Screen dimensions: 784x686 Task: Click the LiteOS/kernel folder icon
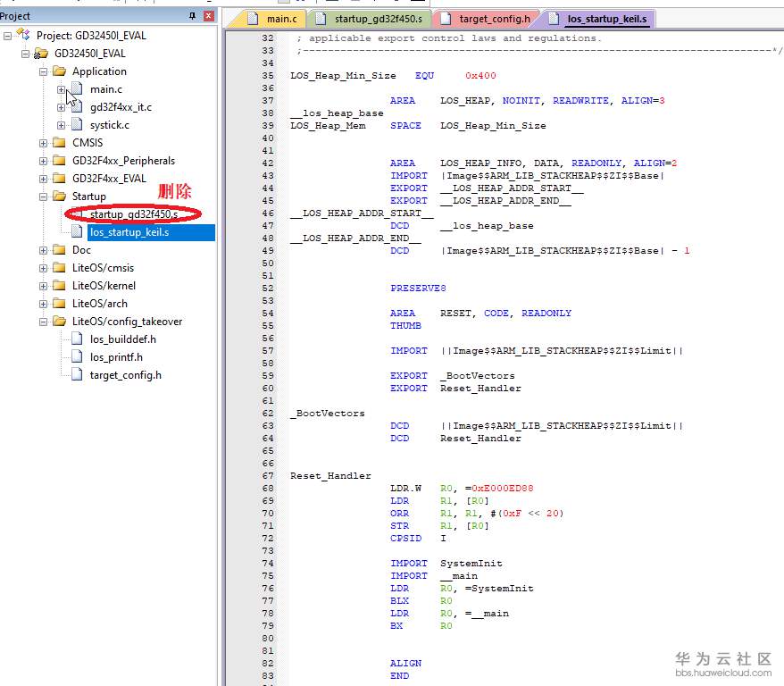(x=59, y=286)
